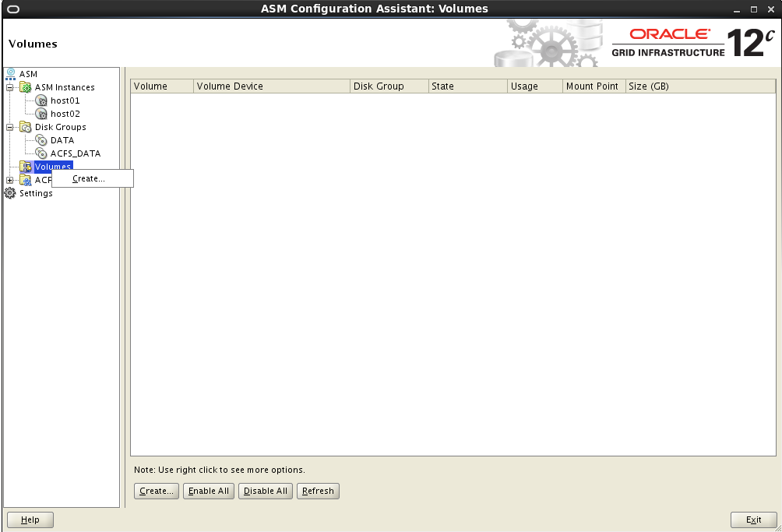The height and width of the screenshot is (532, 782).
Task: Open the window menu icon in title bar
Action: tap(13, 9)
